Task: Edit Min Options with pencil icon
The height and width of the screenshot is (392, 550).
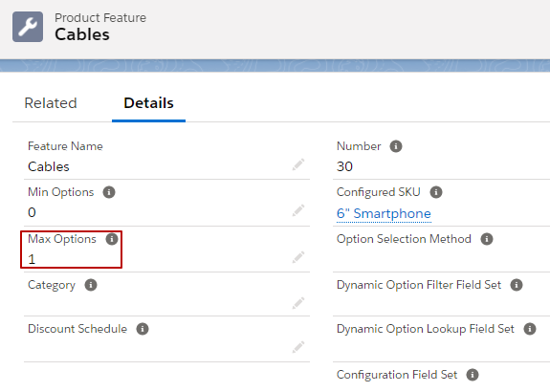Action: point(298,210)
